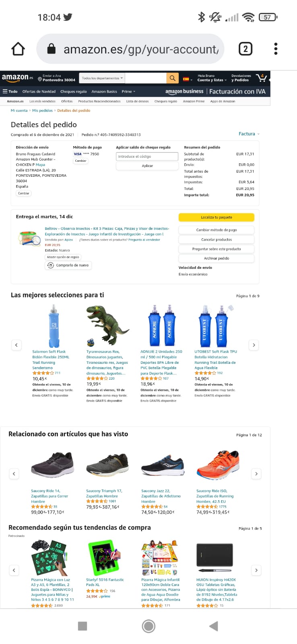Open the browser tabs counter
The image size is (297, 644).
point(245,49)
